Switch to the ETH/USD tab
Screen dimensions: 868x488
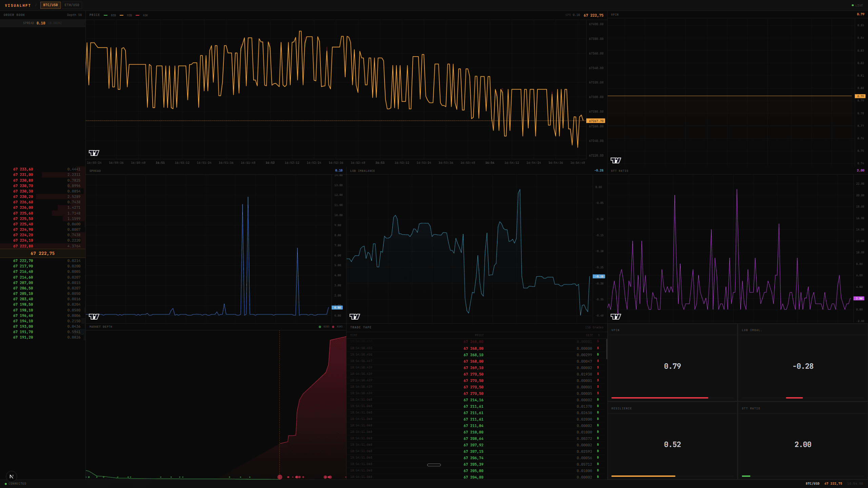pos(72,5)
